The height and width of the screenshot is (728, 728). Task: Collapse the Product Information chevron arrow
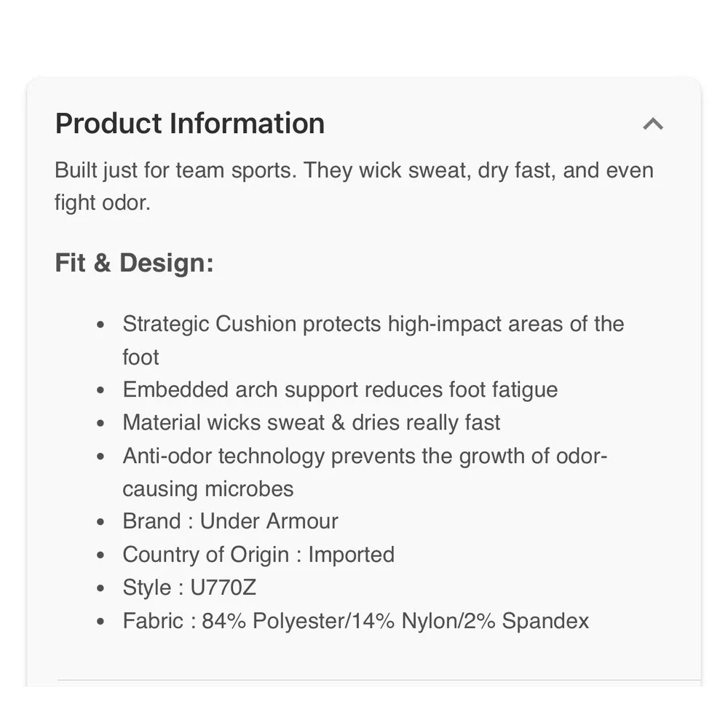pos(653,124)
